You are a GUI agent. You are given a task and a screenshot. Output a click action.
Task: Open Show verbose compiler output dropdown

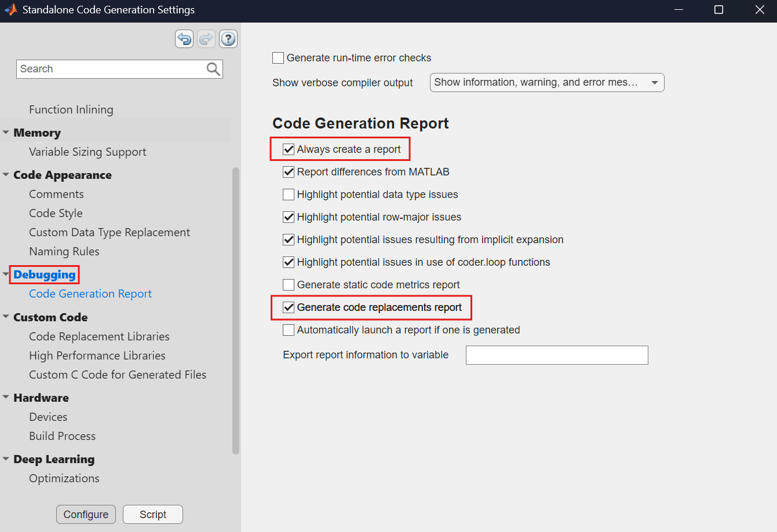(546, 83)
